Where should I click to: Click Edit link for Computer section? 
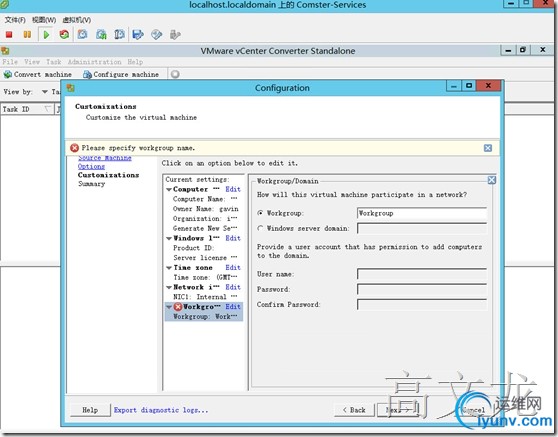[x=233, y=189]
